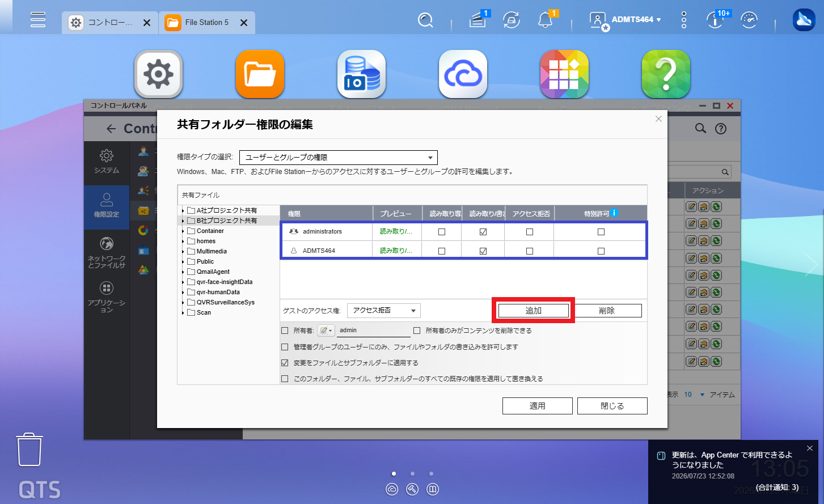Click the owner field showing admin

click(373, 331)
